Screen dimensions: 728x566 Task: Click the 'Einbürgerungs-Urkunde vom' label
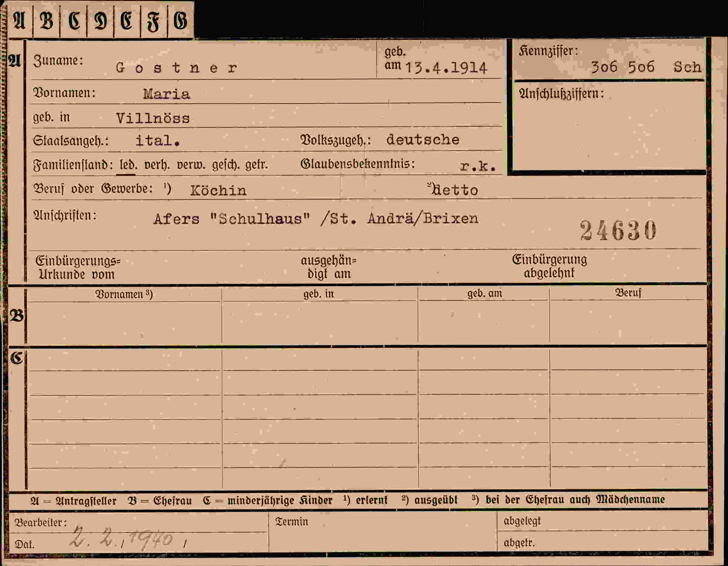(78, 268)
